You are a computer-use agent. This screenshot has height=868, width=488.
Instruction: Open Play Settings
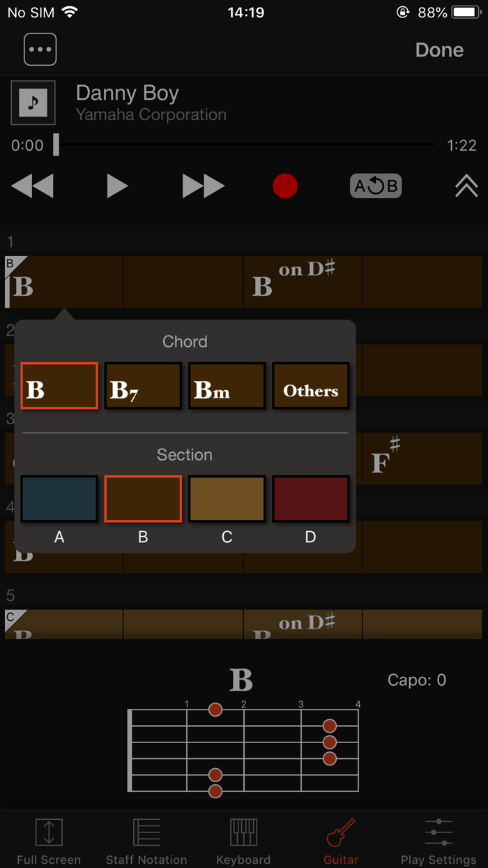point(438,837)
